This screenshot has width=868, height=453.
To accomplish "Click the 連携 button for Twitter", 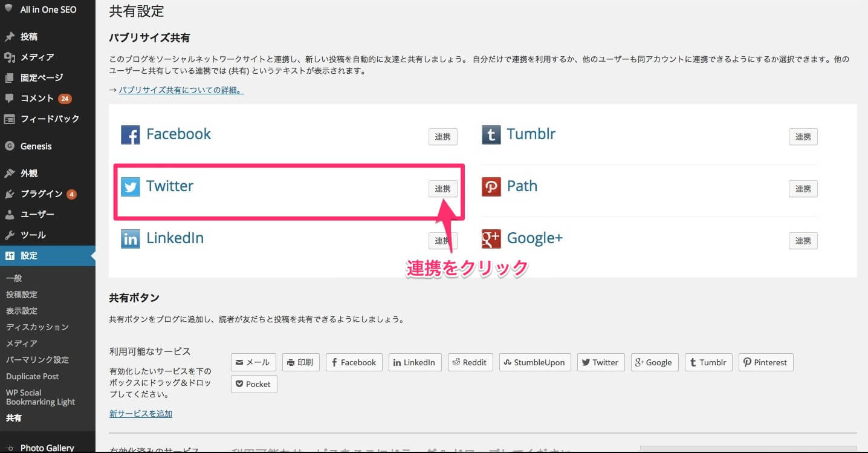I will click(x=443, y=189).
